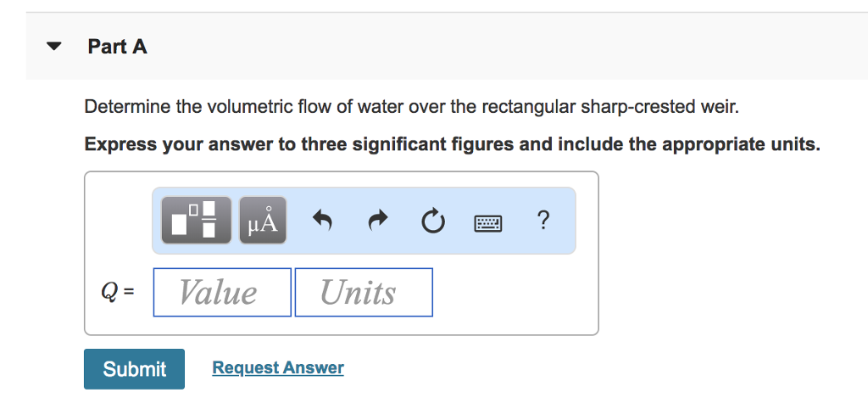
Task: Open help using the question mark
Action: 543,220
